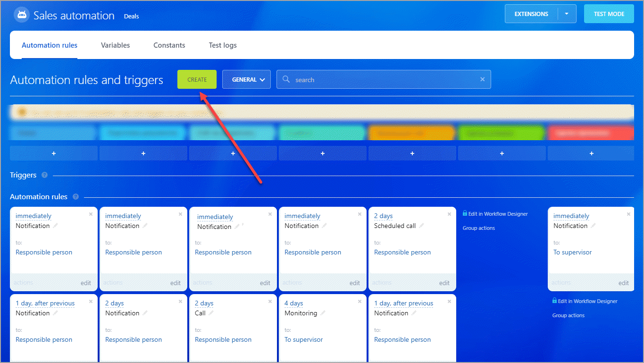Click edit on the To supervisor Notification card

624,283
